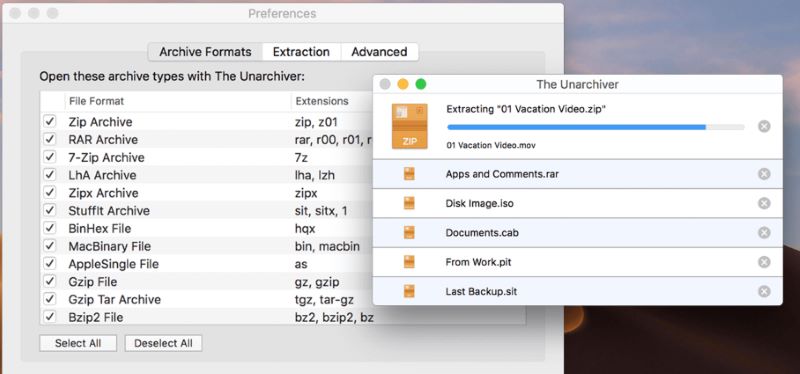Viewport: 800px width, 374px height.
Task: Disable the Zipx Archive checkbox
Action: tap(49, 193)
